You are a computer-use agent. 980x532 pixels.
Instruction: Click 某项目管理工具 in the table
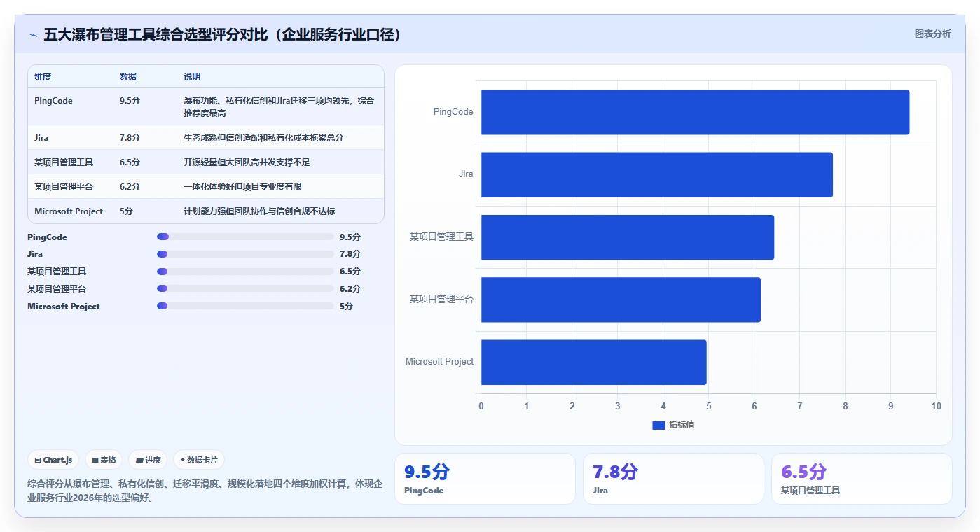64,162
